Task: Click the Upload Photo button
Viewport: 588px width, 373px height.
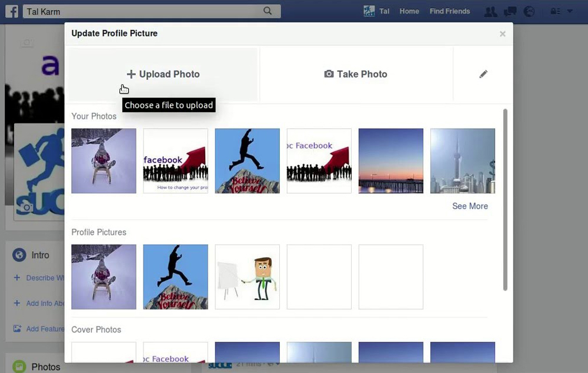Action: 163,74
